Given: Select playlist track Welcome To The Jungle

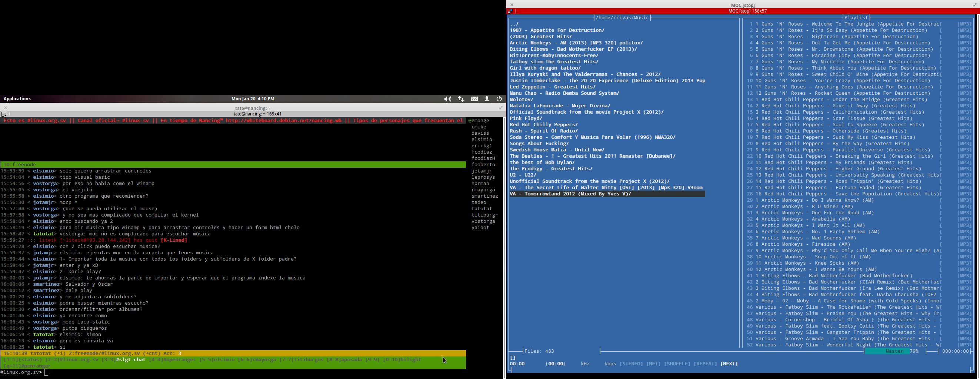Looking at the screenshot, I should click(x=860, y=24).
